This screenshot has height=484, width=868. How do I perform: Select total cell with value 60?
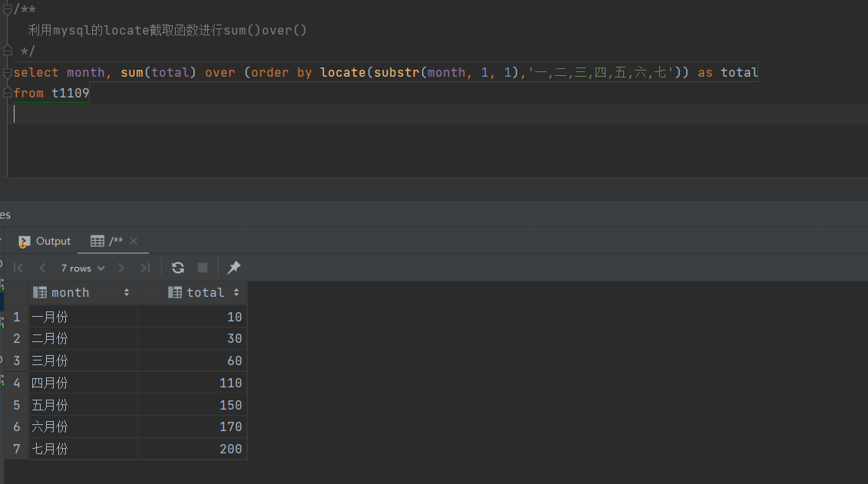pos(192,361)
